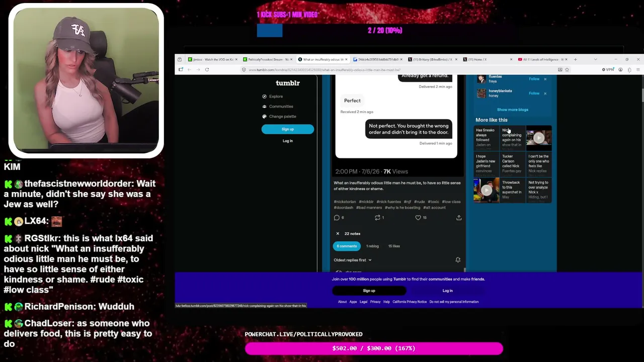Open the tab overview icon before first tab
The image size is (644, 362).
point(180,59)
